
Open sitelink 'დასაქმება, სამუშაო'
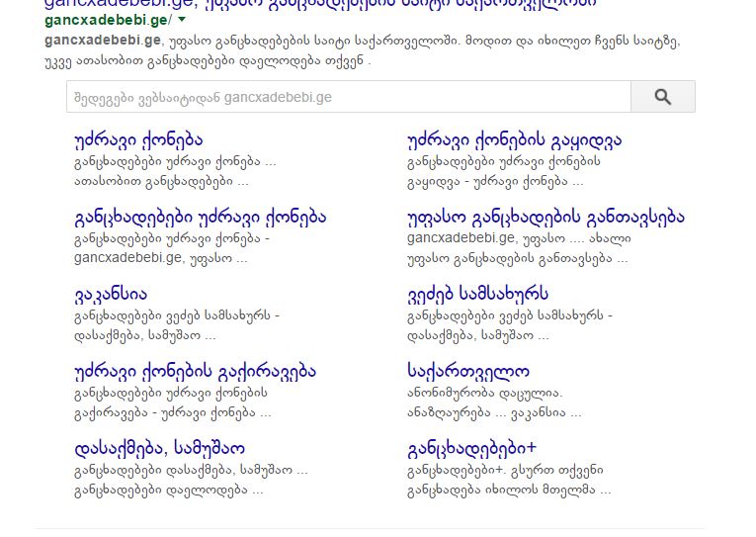pyautogui.click(x=159, y=448)
